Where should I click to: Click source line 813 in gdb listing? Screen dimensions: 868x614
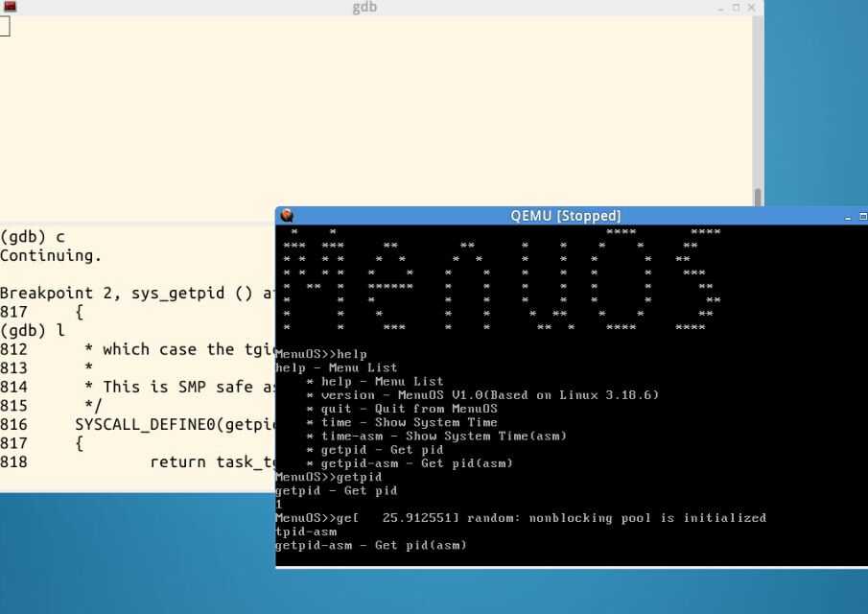pos(46,368)
